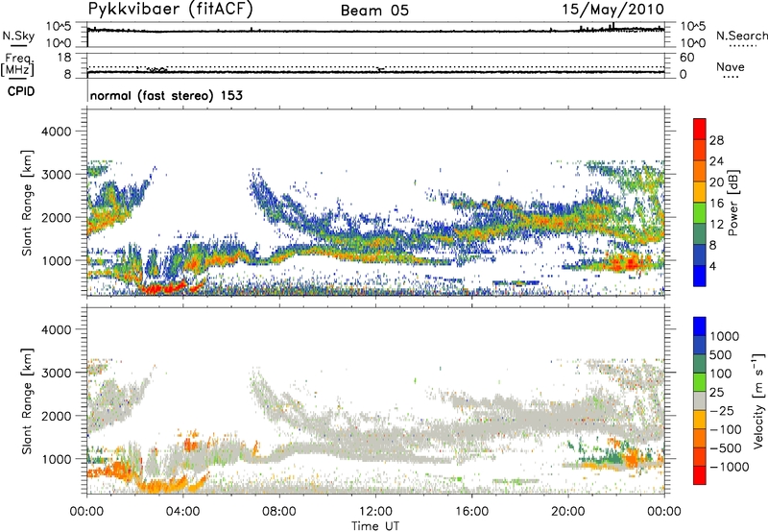768x532 pixels.
Task: Click the "Pykkvibaer (fitACF)" plot title
Action: tap(170, 9)
